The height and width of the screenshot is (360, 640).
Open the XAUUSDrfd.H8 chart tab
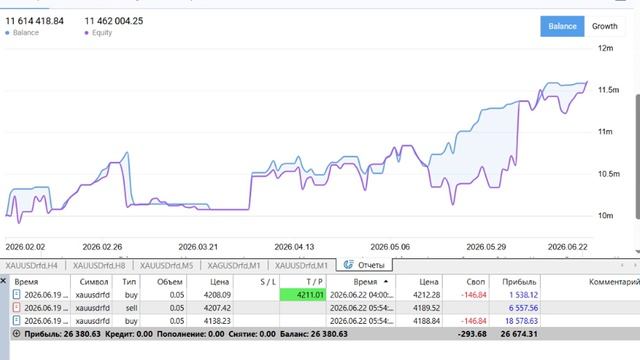pos(99,266)
